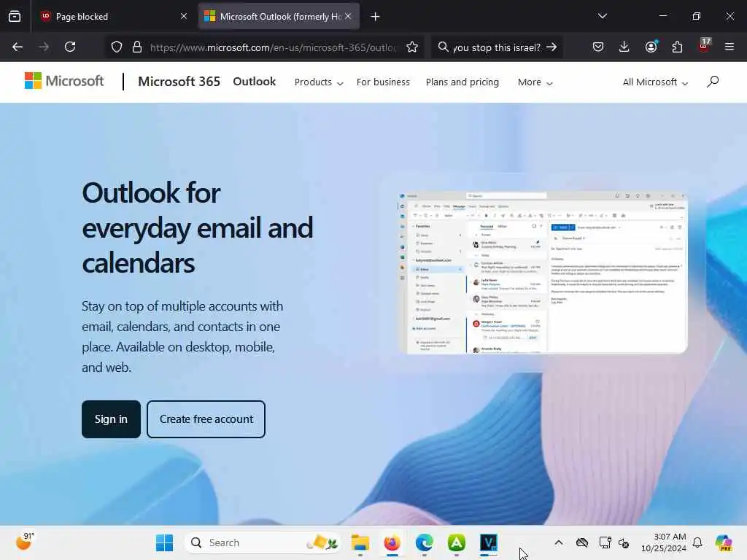Image resolution: width=747 pixels, height=560 pixels.
Task: Open Windows Start menu
Action: pos(165,542)
